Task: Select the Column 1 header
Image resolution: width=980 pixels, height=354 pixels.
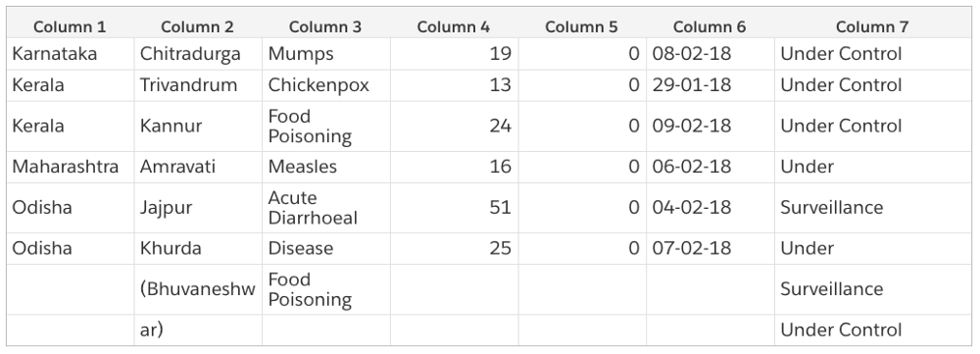Action: (x=70, y=26)
